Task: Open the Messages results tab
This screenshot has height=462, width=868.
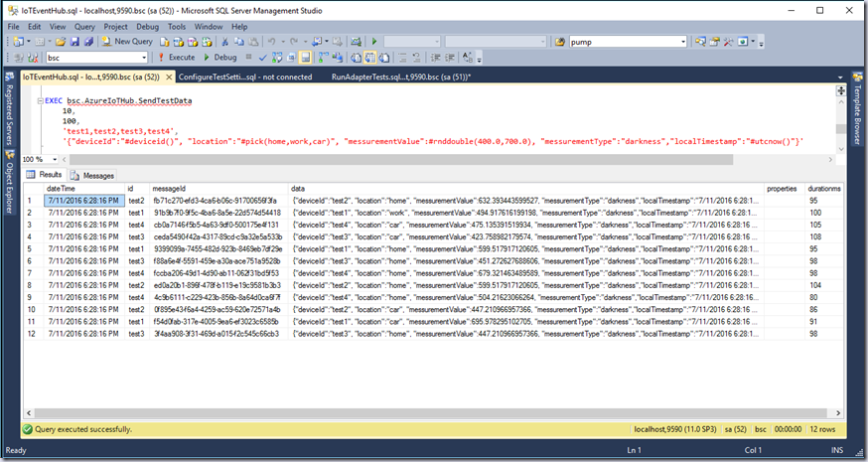Action: pos(92,176)
